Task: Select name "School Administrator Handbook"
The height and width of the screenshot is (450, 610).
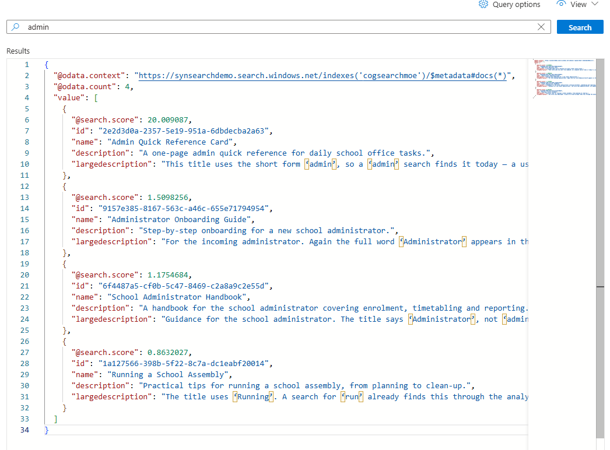Action: click(x=176, y=297)
